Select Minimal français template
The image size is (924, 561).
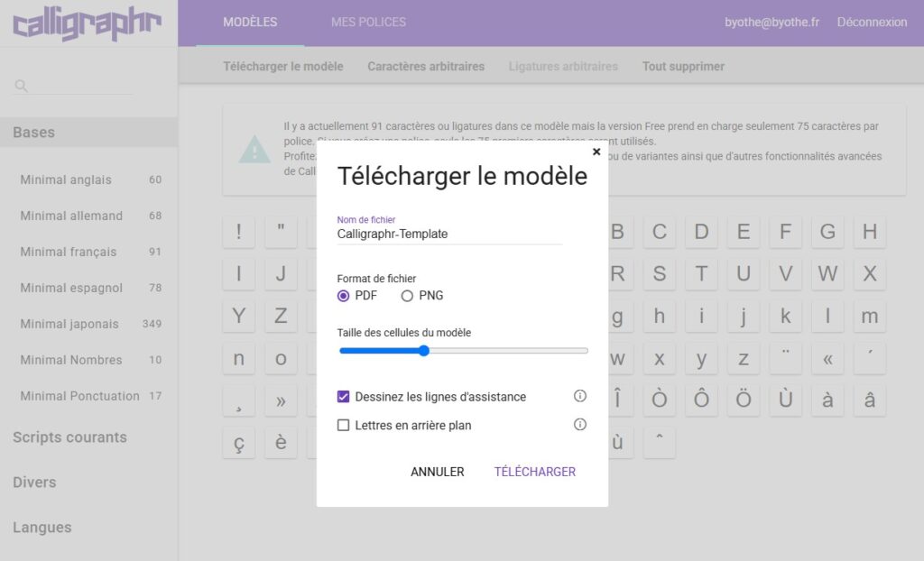tap(90, 252)
